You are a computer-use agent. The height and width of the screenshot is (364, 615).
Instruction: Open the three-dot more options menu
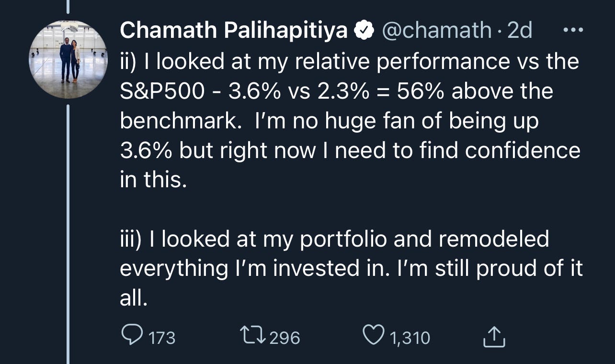tap(573, 31)
